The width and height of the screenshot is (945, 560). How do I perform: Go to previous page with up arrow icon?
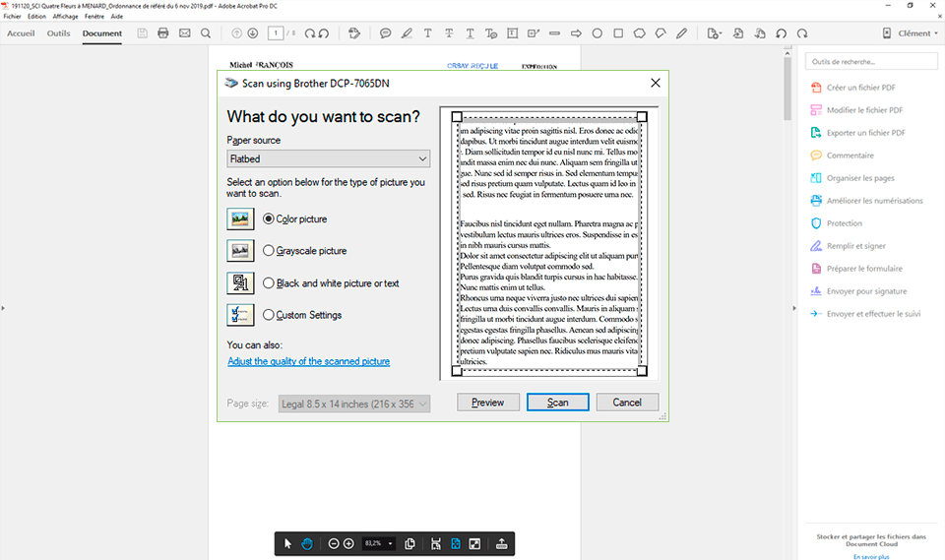[237, 33]
